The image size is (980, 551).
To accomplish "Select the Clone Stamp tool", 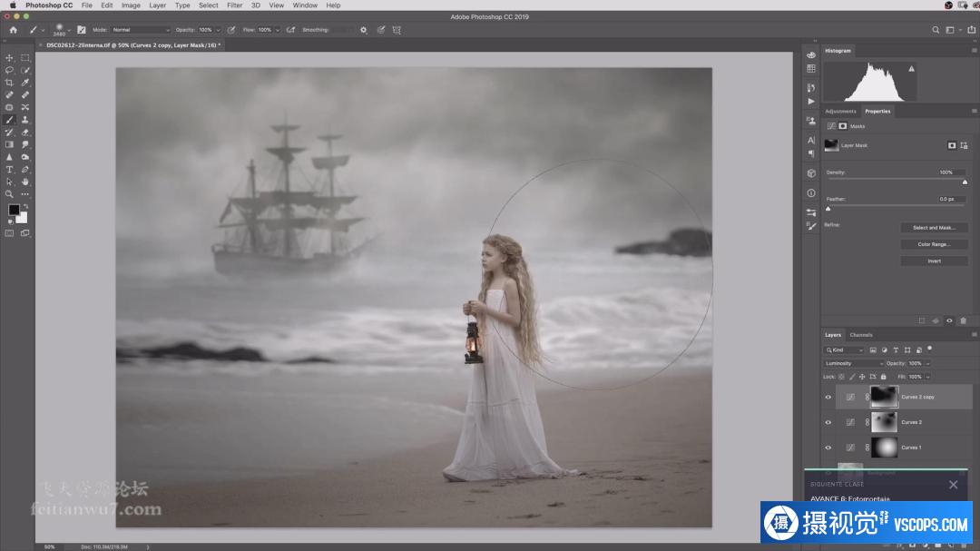I will [25, 120].
